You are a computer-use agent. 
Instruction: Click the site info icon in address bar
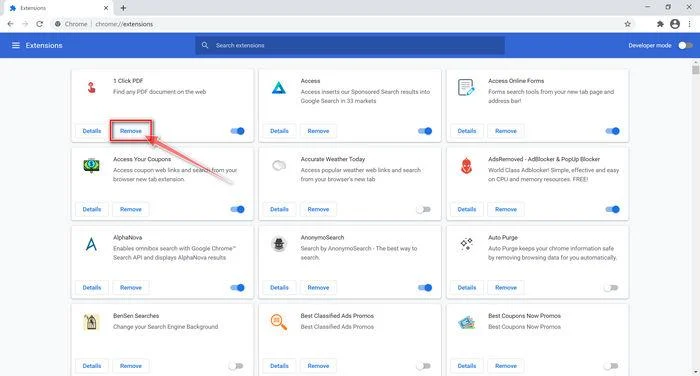(x=58, y=24)
